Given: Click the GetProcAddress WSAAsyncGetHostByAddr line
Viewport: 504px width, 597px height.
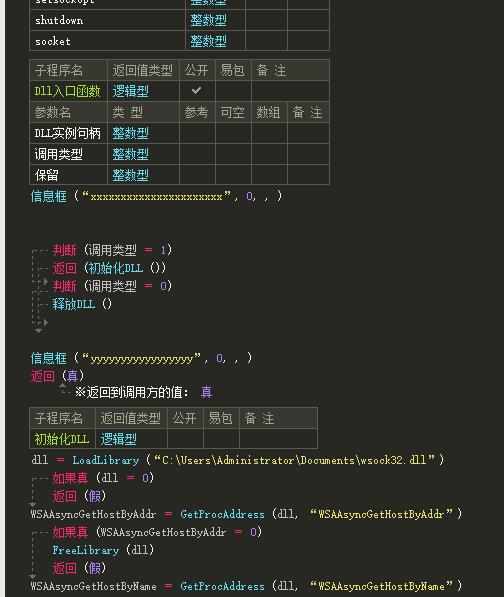Looking at the screenshot, I should (246, 514).
